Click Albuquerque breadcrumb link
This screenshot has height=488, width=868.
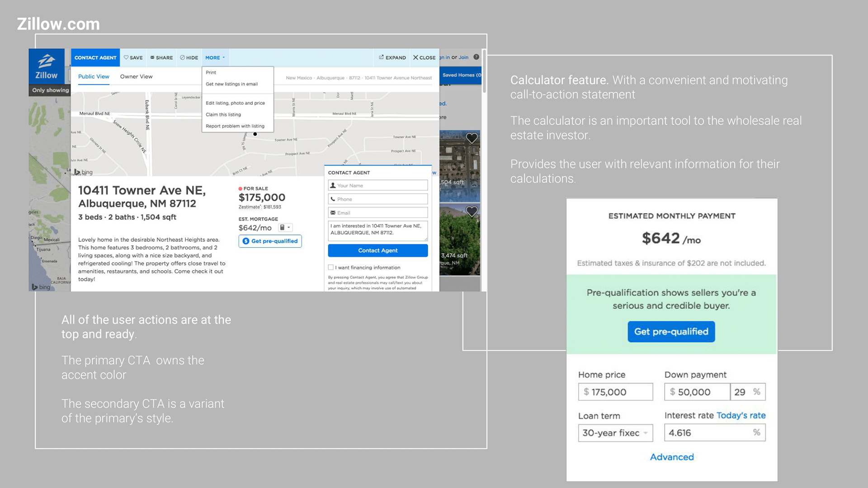pyautogui.click(x=330, y=78)
